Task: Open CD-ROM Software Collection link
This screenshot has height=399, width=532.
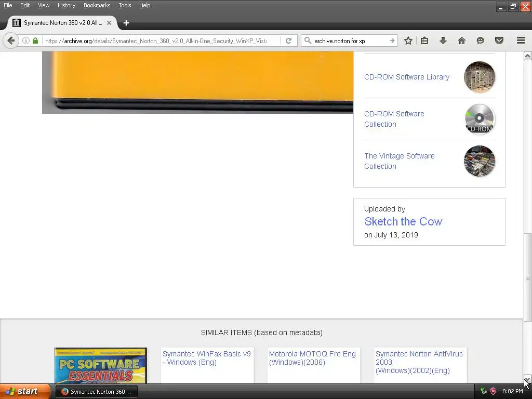Action: [394, 119]
